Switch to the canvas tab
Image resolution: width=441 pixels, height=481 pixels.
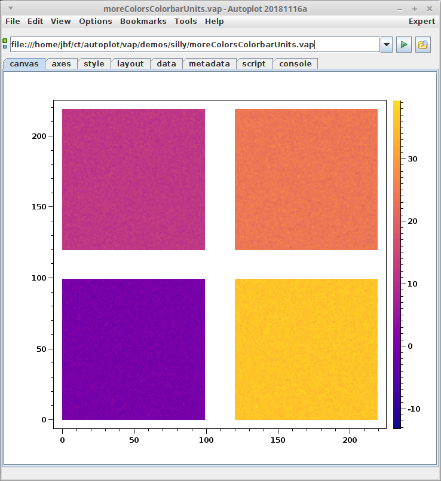pos(24,64)
